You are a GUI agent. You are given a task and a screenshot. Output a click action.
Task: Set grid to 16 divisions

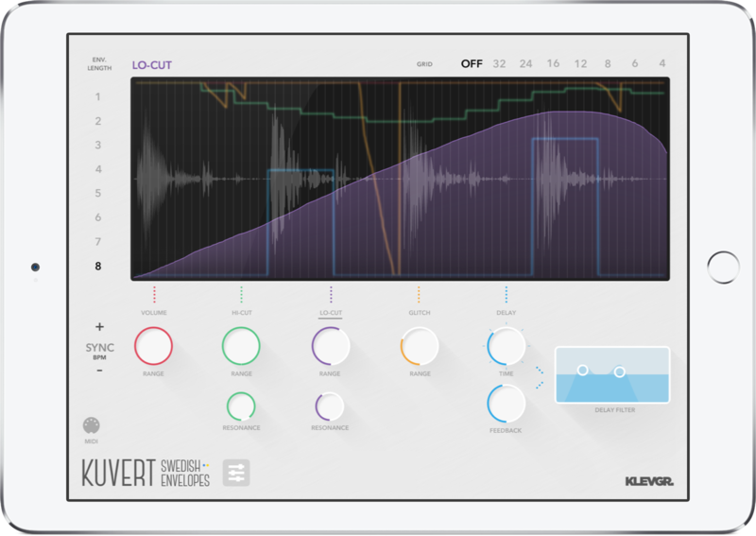point(553,64)
